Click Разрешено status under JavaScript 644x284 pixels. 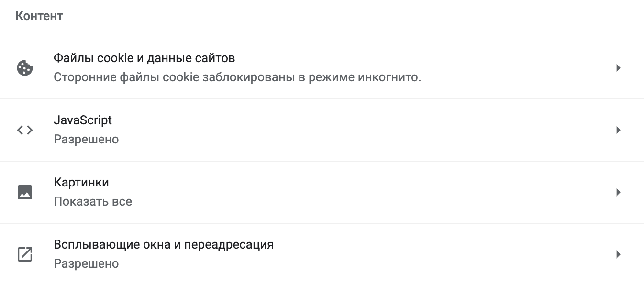[86, 140]
